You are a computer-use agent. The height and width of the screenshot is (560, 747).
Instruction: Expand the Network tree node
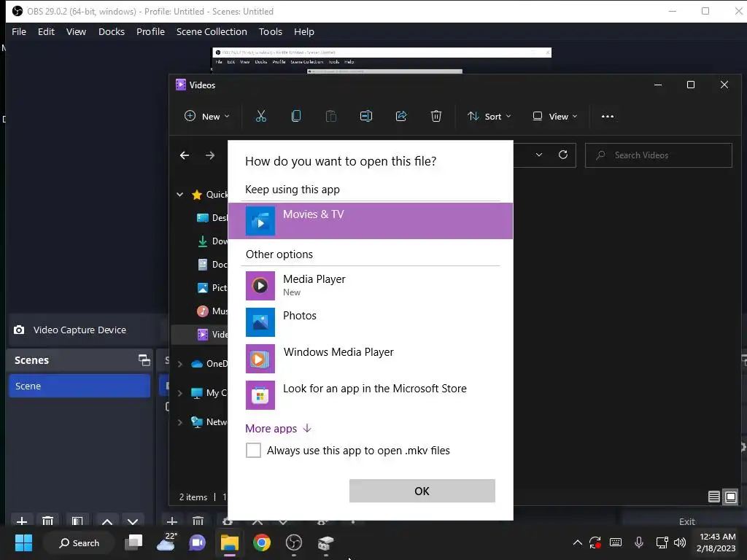180,422
